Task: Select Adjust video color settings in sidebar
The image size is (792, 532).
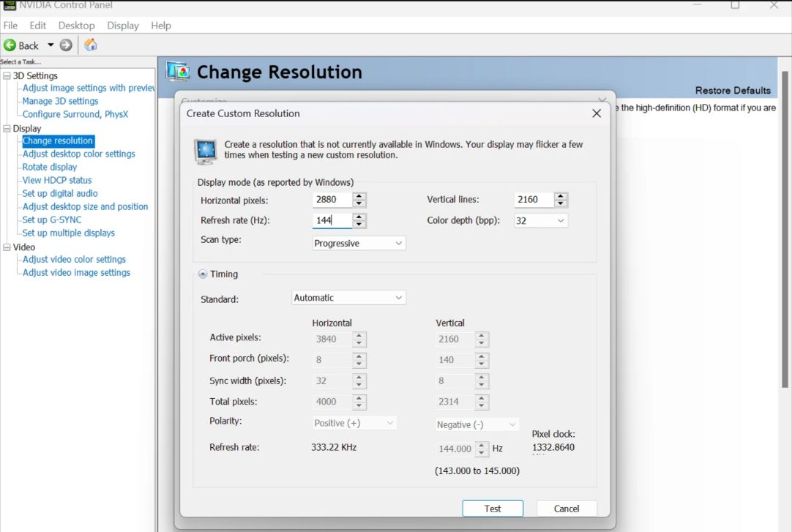Action: (x=74, y=259)
